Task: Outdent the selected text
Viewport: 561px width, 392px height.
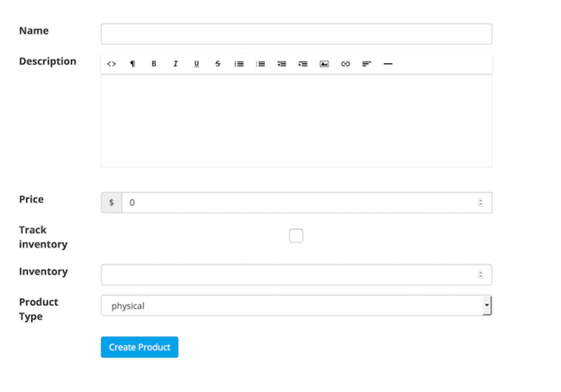Action: pos(281,64)
